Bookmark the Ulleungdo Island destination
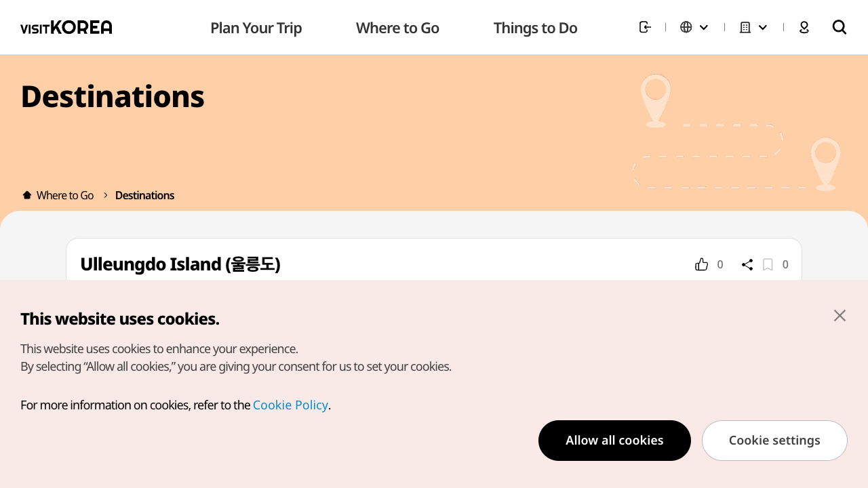868x488 pixels. (x=768, y=264)
